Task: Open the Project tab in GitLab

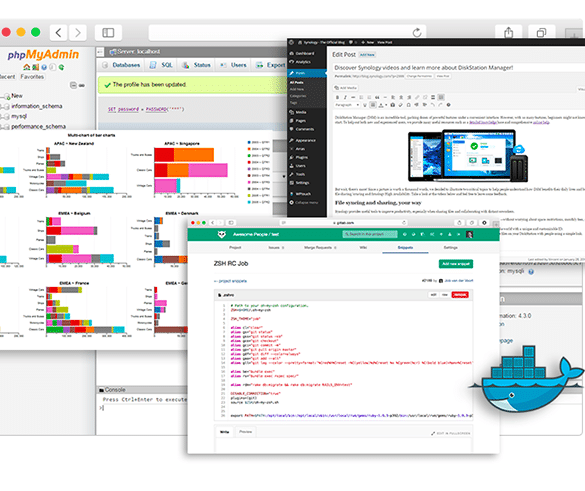Action: pyautogui.click(x=235, y=248)
